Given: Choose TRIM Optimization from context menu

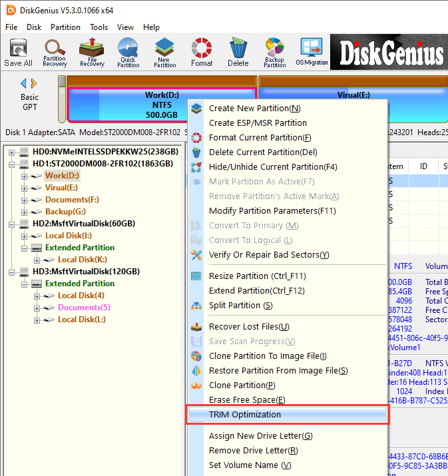Looking at the screenshot, I should [x=245, y=415].
